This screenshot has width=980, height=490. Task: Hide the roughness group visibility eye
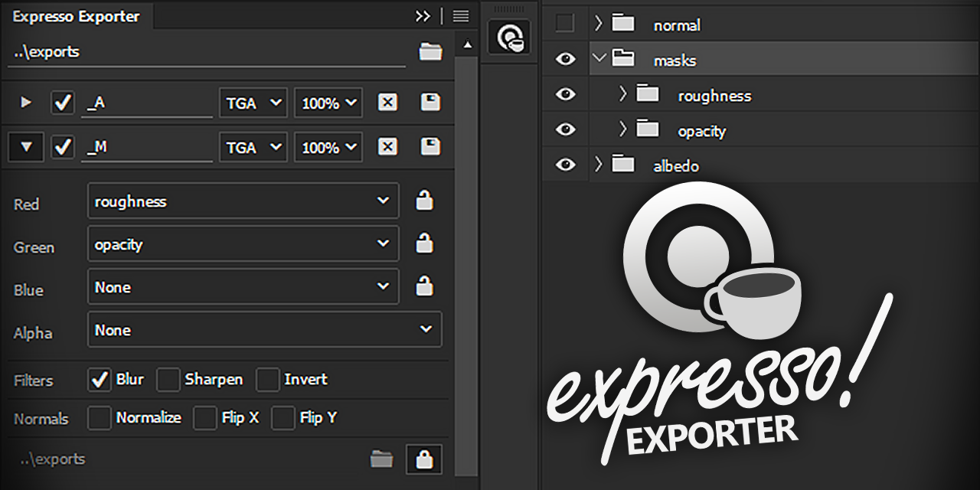point(564,93)
